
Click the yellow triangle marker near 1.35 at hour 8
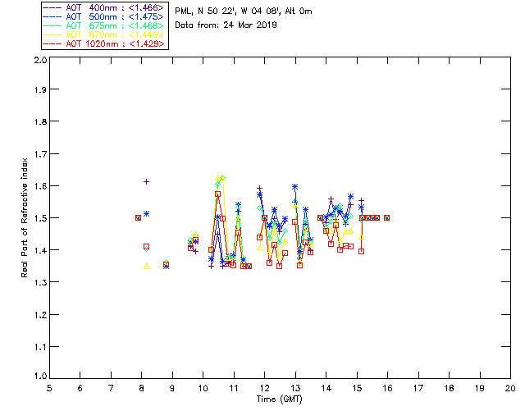pyautogui.click(x=146, y=267)
